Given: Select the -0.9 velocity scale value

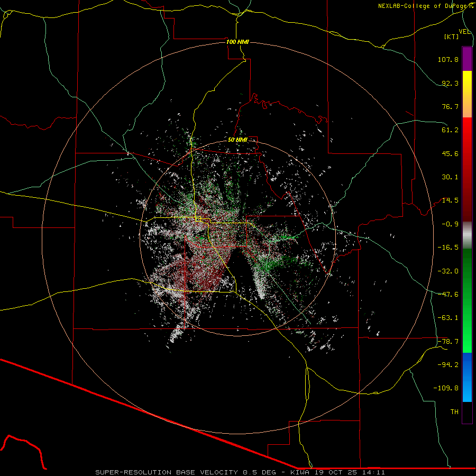Looking at the screenshot, I should coord(450,224).
